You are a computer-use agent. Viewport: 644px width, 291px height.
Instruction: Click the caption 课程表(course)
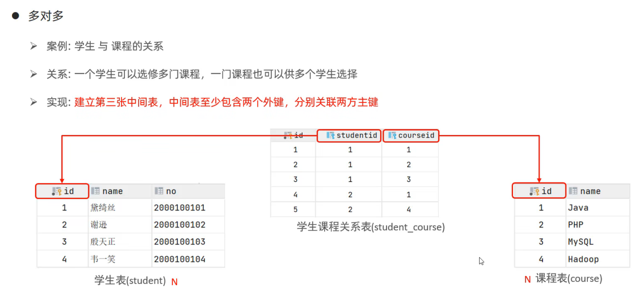pyautogui.click(x=569, y=278)
